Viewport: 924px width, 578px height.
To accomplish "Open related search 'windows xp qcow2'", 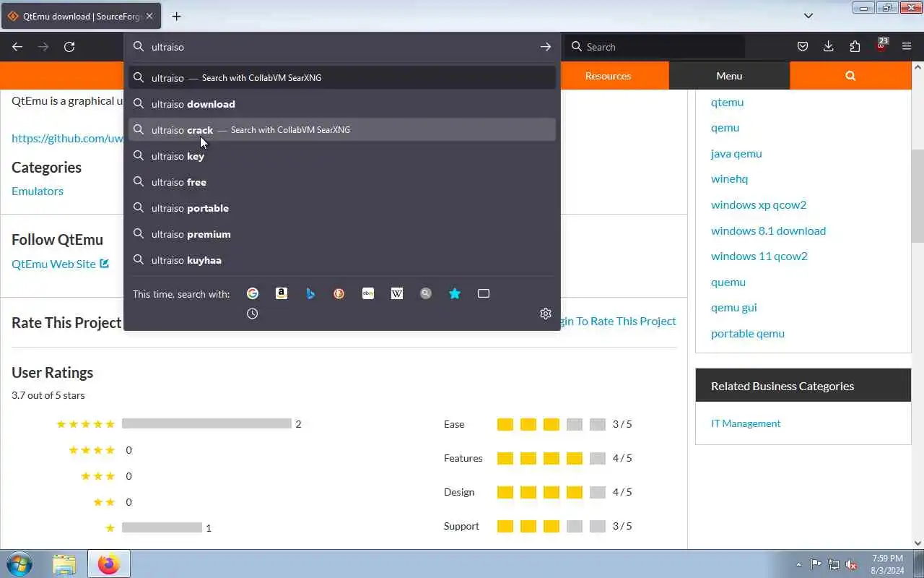I will [x=759, y=204].
